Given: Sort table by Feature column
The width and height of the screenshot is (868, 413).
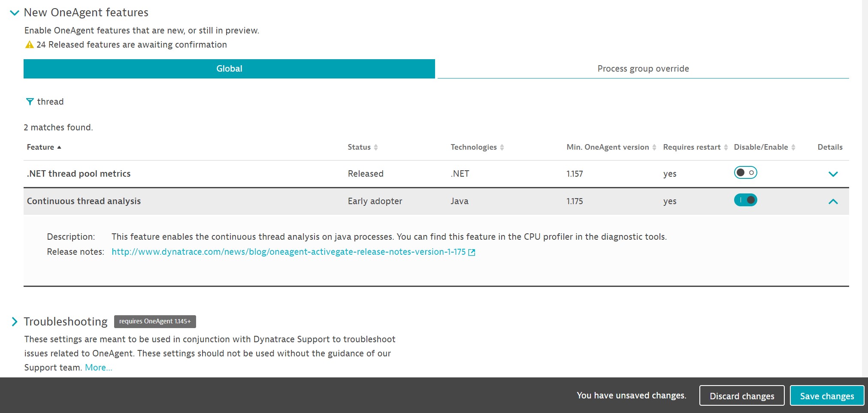Looking at the screenshot, I should [x=44, y=147].
